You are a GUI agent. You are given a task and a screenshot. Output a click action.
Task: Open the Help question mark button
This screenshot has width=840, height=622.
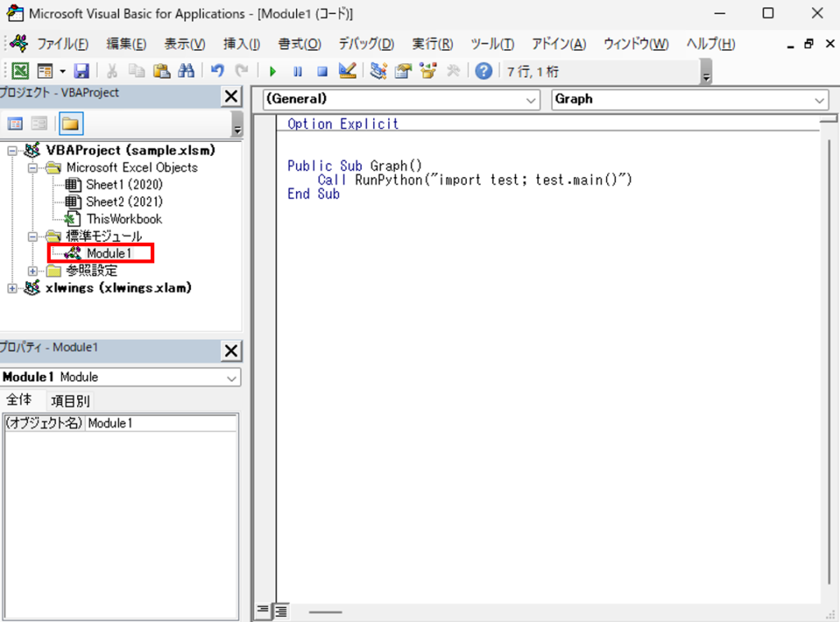(483, 71)
